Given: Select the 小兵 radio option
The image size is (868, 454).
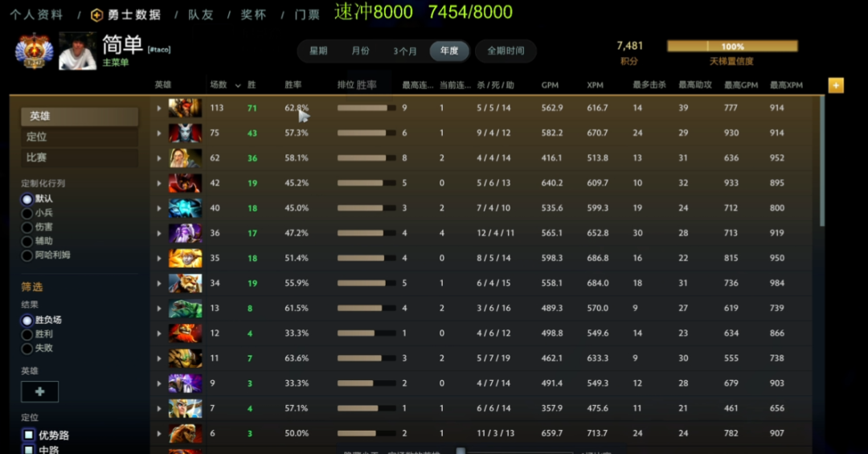Looking at the screenshot, I should (27, 213).
